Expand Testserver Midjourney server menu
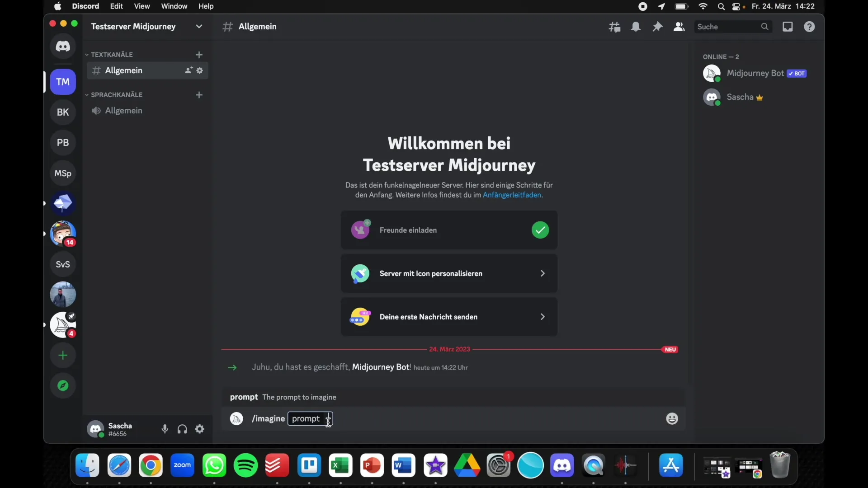Image resolution: width=868 pixels, height=488 pixels. [x=199, y=27]
